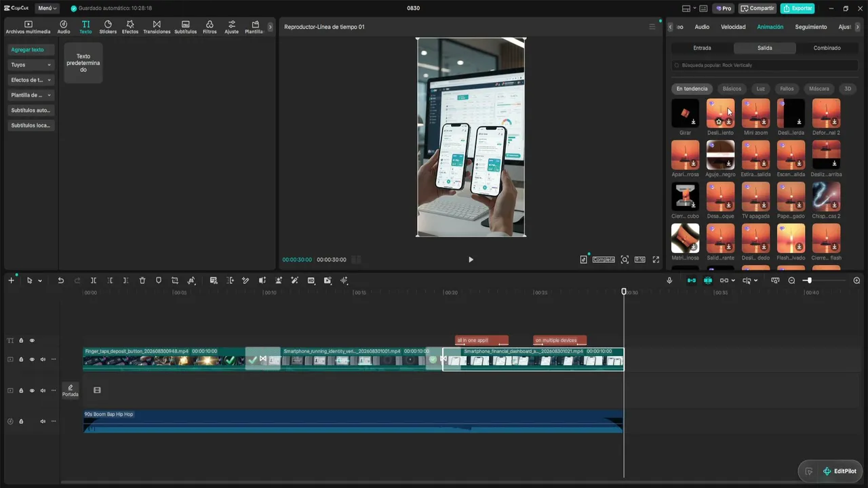
Task: Open the Texto tab
Action: point(85,27)
